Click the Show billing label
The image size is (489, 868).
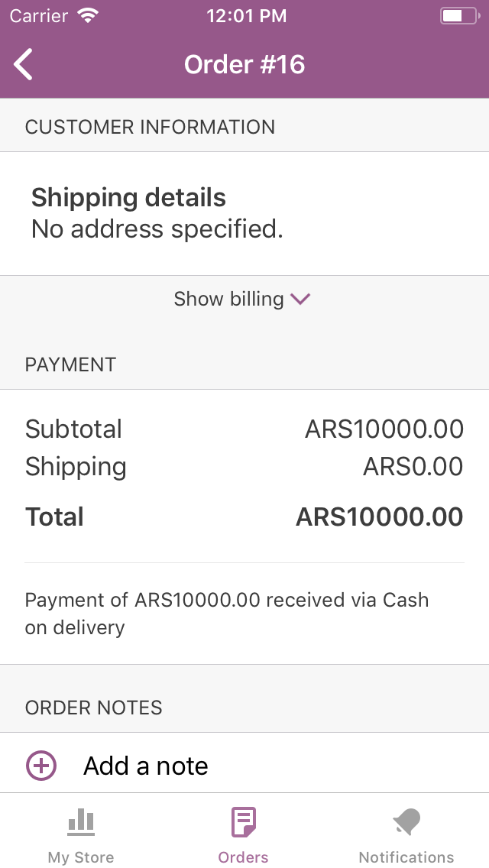228,299
